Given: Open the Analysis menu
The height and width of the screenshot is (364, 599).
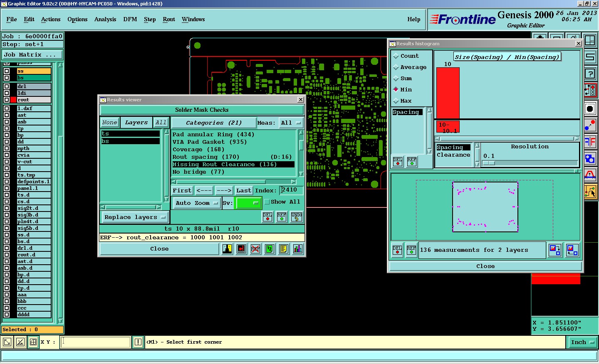Looking at the screenshot, I should [x=105, y=20].
